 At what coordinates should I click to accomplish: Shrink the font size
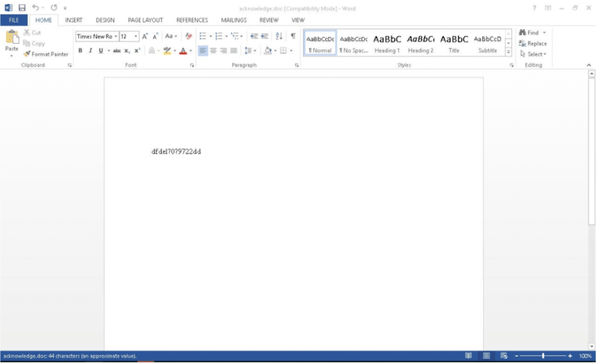[155, 36]
